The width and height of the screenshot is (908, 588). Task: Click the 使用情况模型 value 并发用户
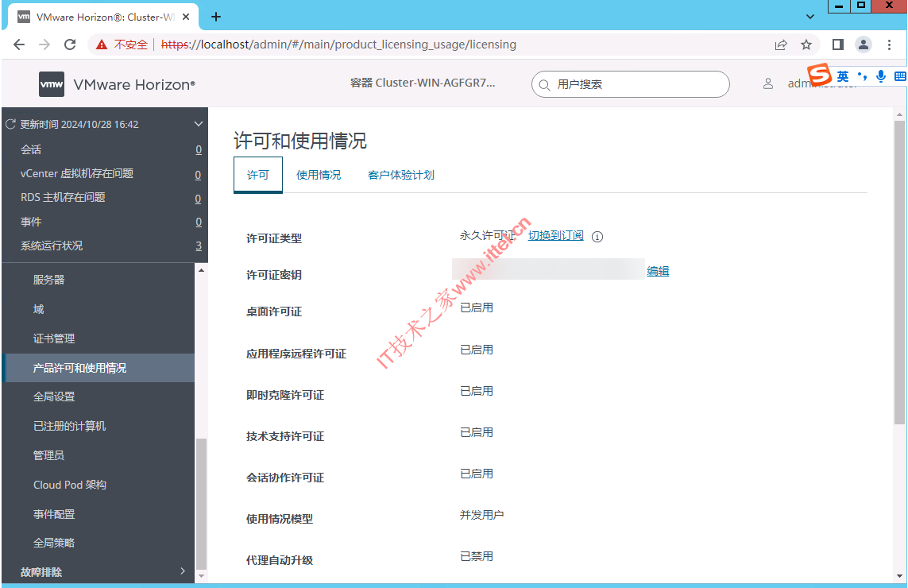(x=481, y=515)
